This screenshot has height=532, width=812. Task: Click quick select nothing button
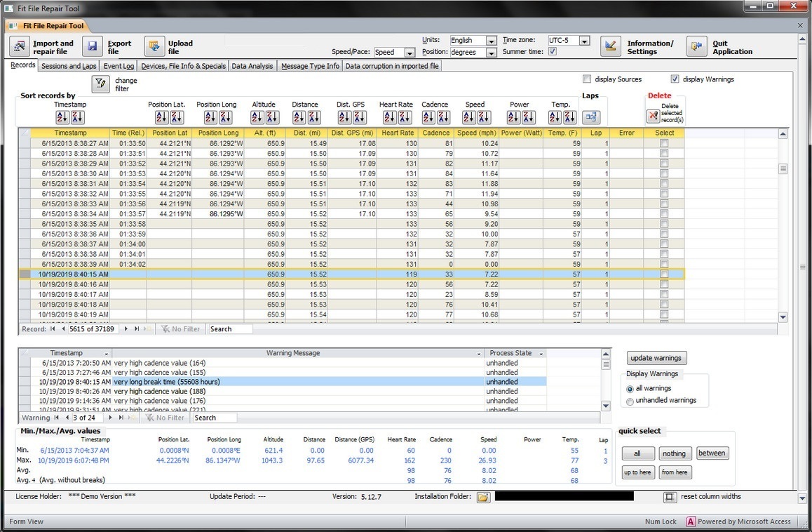click(674, 453)
